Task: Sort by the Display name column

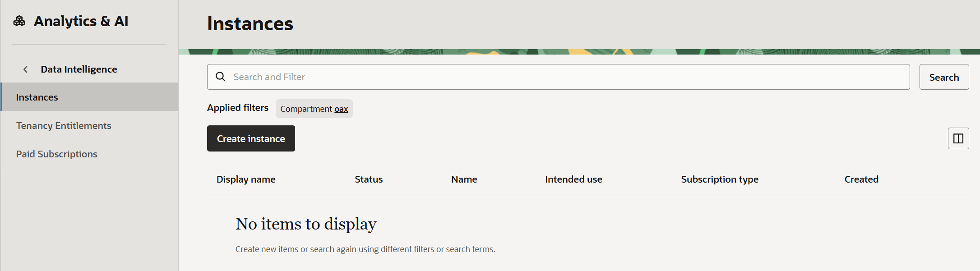Action: click(x=246, y=179)
